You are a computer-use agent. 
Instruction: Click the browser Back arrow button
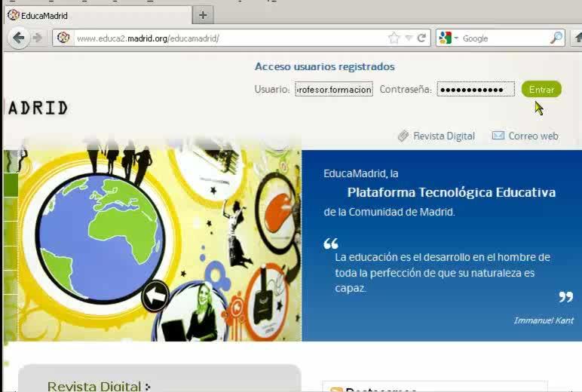18,38
